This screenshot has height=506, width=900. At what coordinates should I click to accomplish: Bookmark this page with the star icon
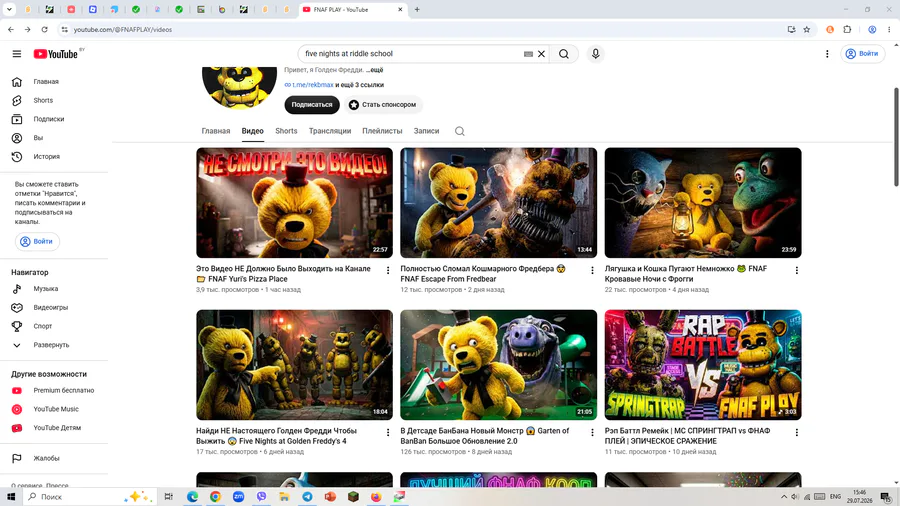click(x=806, y=29)
